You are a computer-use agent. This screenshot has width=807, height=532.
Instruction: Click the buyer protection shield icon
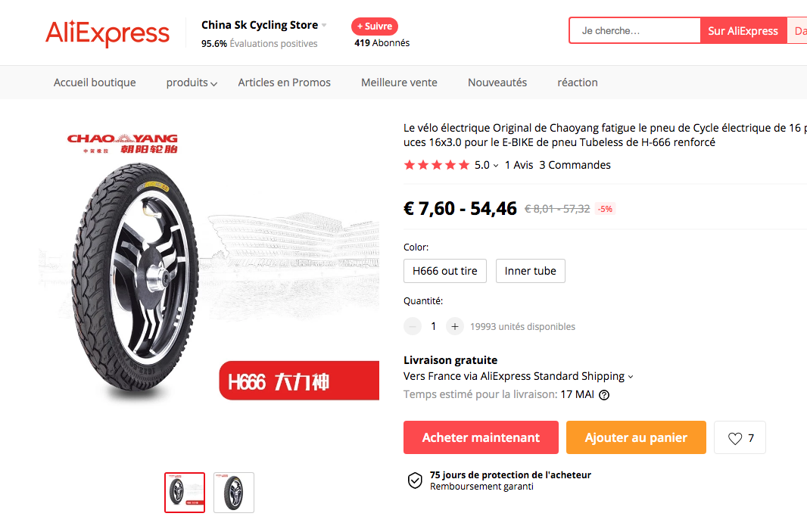point(415,480)
